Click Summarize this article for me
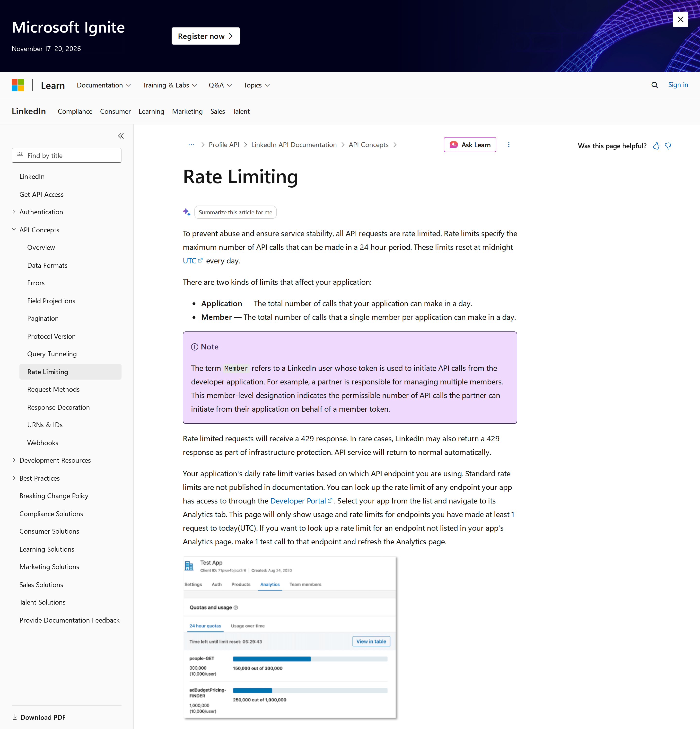 (x=235, y=212)
